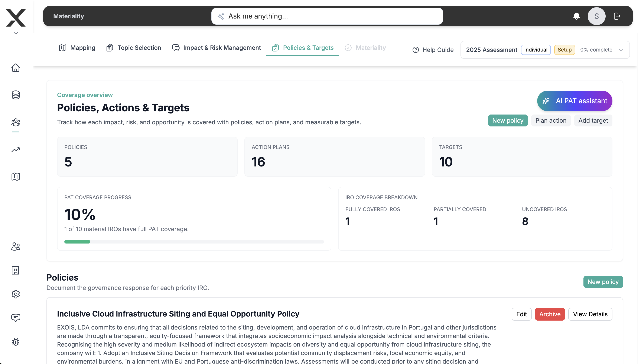Archive the Inclusive Cloud Infrastructure policy
The image size is (638, 364).
[549, 314]
